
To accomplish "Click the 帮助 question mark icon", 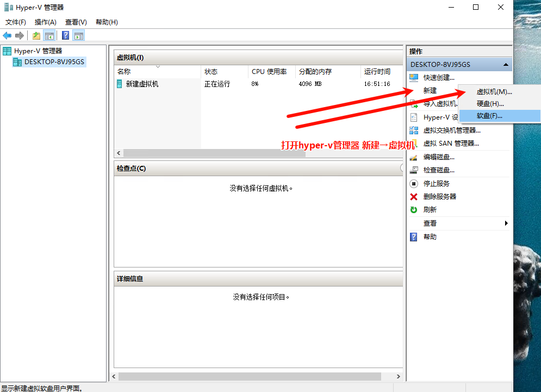I will (414, 237).
